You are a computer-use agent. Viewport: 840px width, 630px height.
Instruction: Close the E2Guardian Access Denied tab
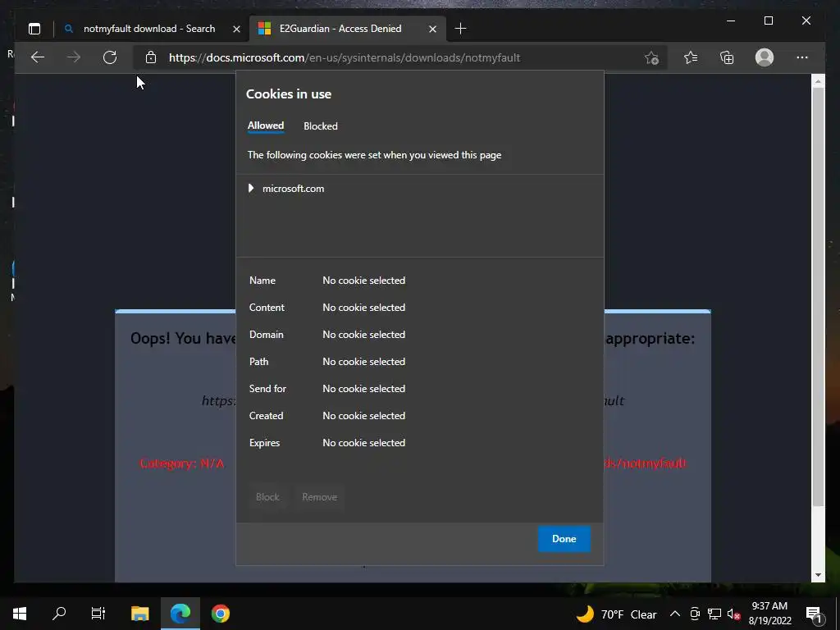[433, 29]
